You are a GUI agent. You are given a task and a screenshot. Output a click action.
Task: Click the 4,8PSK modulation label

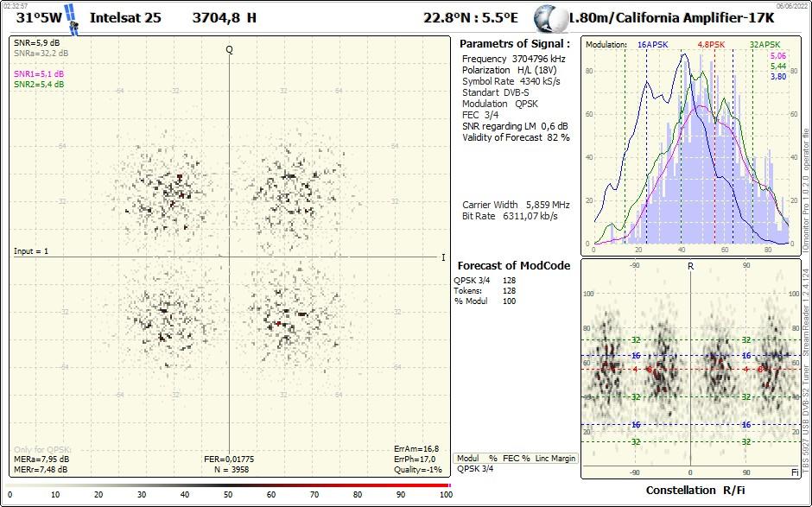coord(711,44)
